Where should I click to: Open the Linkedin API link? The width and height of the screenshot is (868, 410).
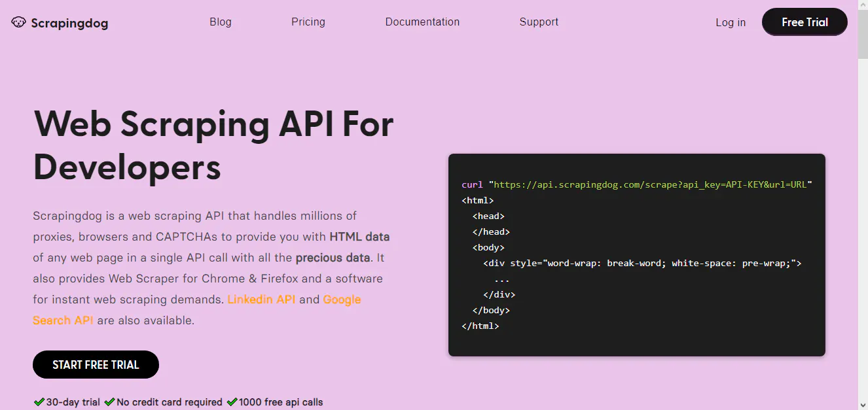coord(261,299)
